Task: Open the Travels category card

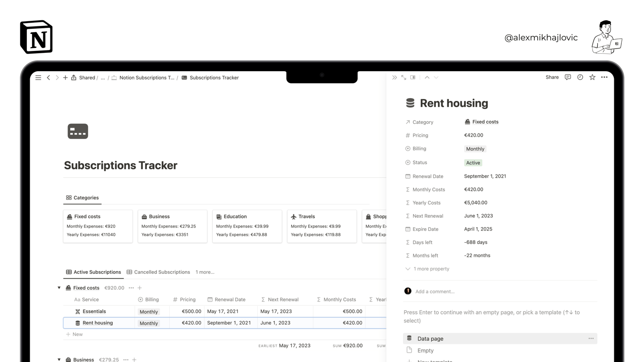Action: 322,226
